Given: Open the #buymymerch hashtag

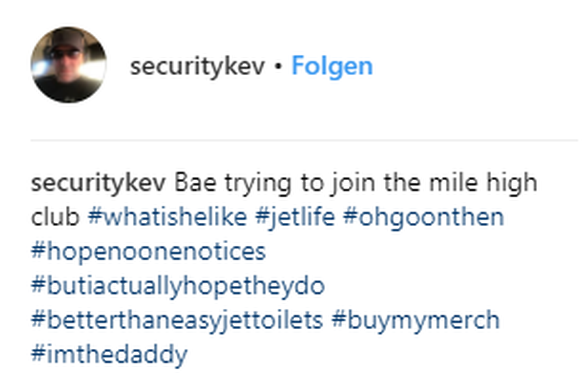Looking at the screenshot, I should click(416, 320).
